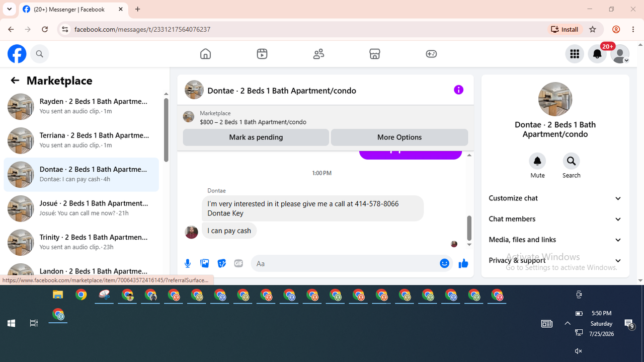Viewport: 644px width, 362px height.
Task: Click the voice clip microphone icon
Action: 188,263
